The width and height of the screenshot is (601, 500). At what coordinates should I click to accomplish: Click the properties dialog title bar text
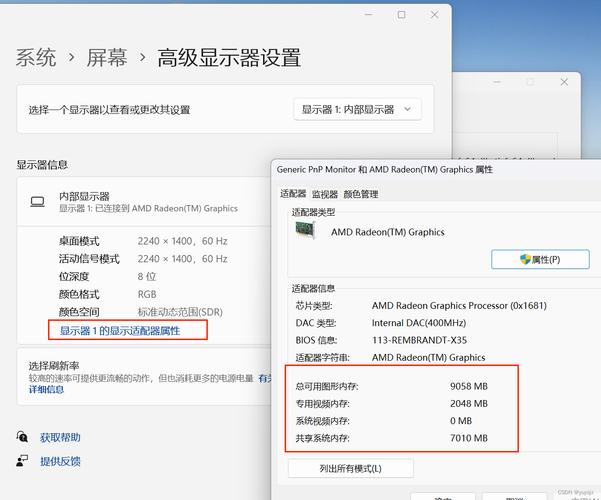[x=385, y=169]
